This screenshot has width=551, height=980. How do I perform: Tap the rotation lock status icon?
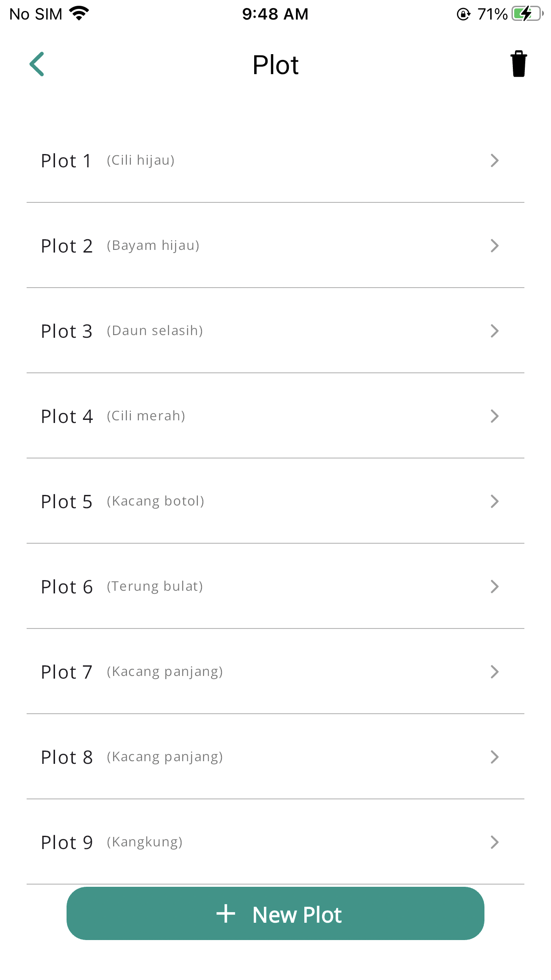(x=463, y=14)
